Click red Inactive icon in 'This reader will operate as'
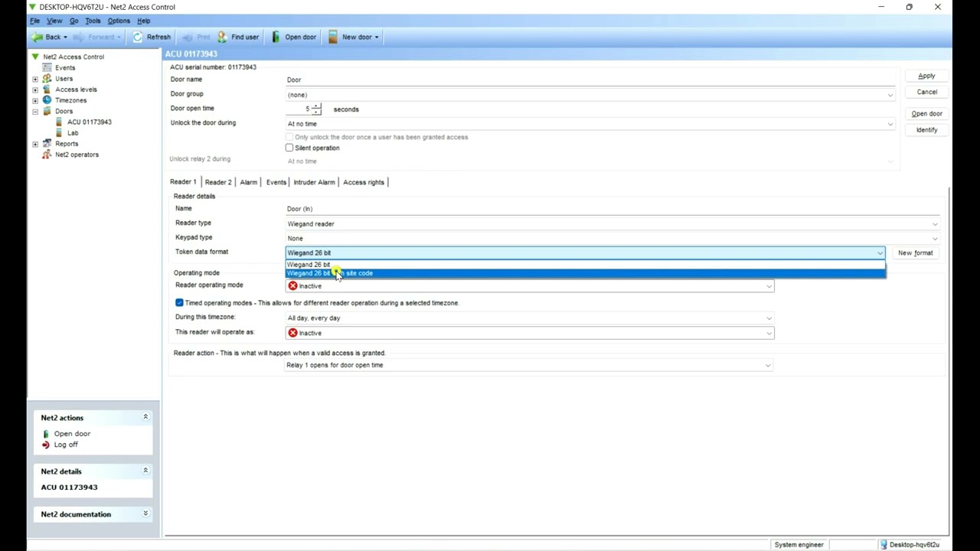The height and width of the screenshot is (551, 980). (x=292, y=333)
